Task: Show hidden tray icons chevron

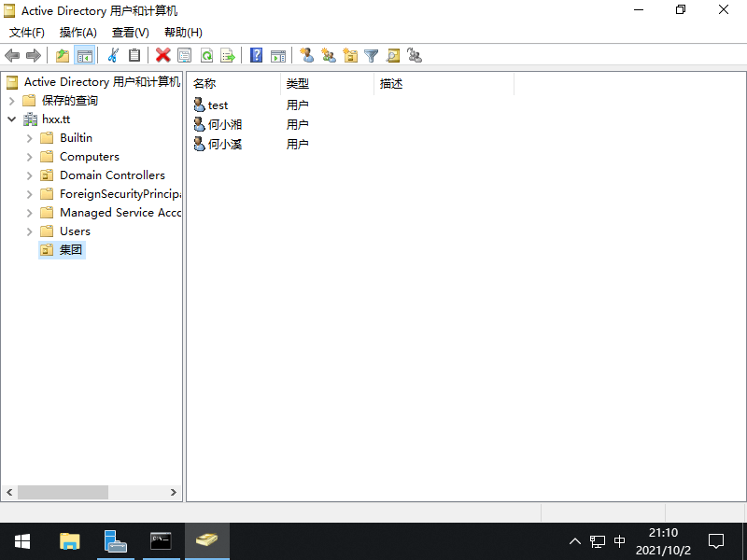Action: point(575,541)
